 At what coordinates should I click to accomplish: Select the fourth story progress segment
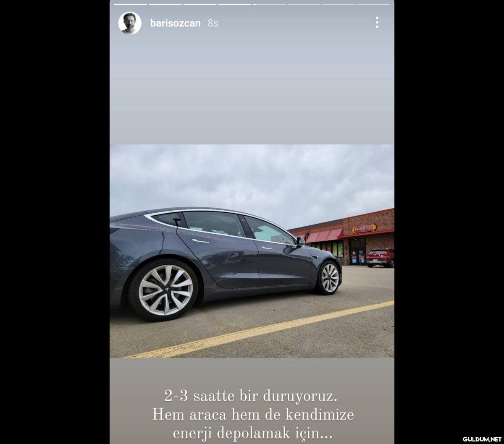tap(234, 4)
